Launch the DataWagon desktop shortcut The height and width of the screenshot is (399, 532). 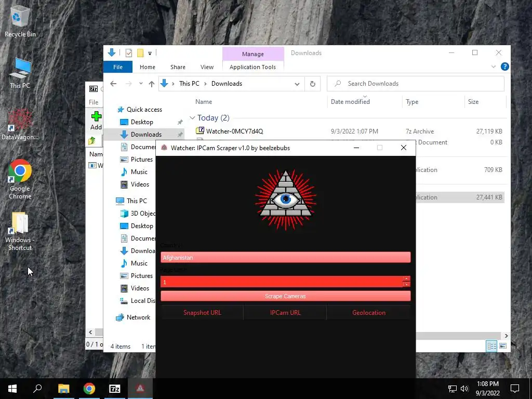click(20, 124)
